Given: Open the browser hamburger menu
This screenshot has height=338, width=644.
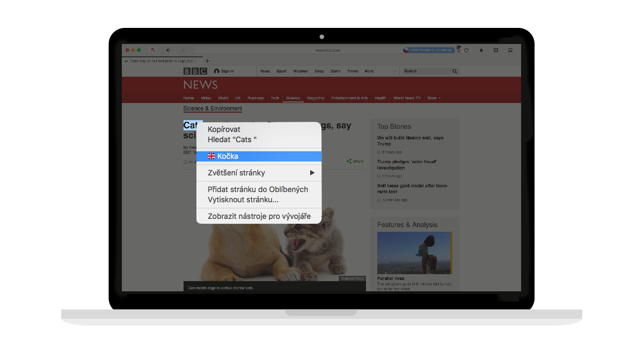Looking at the screenshot, I should (510, 50).
